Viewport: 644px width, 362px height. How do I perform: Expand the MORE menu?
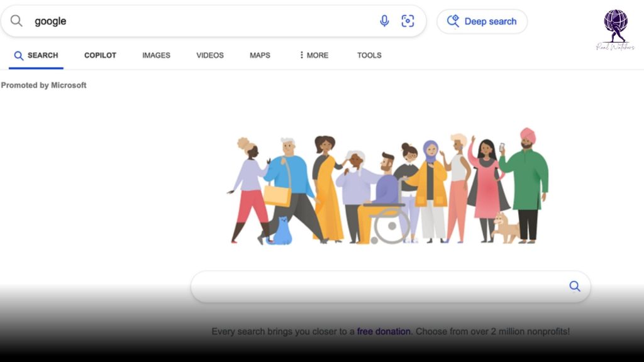314,55
